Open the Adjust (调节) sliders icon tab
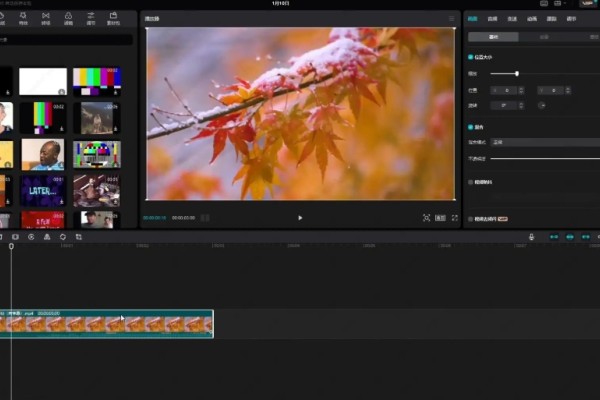 pos(91,18)
